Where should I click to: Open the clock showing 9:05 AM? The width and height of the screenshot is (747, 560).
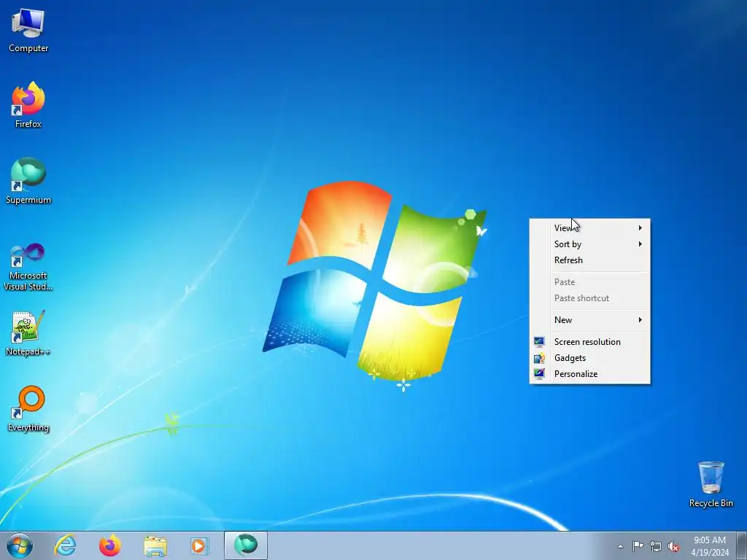[710, 546]
